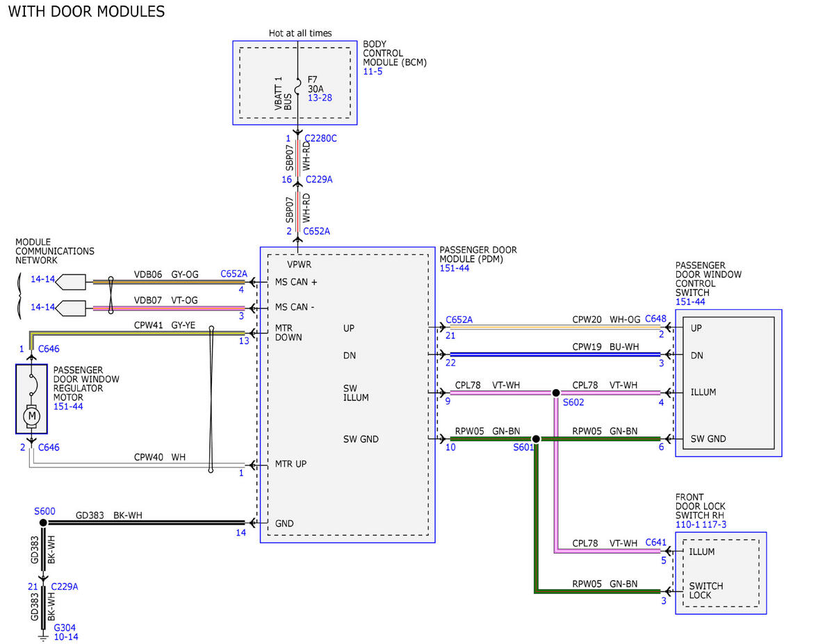Image resolution: width=834 pixels, height=644 pixels.
Task: Open the 11-5 reference under Body Control Module
Action: point(373,72)
